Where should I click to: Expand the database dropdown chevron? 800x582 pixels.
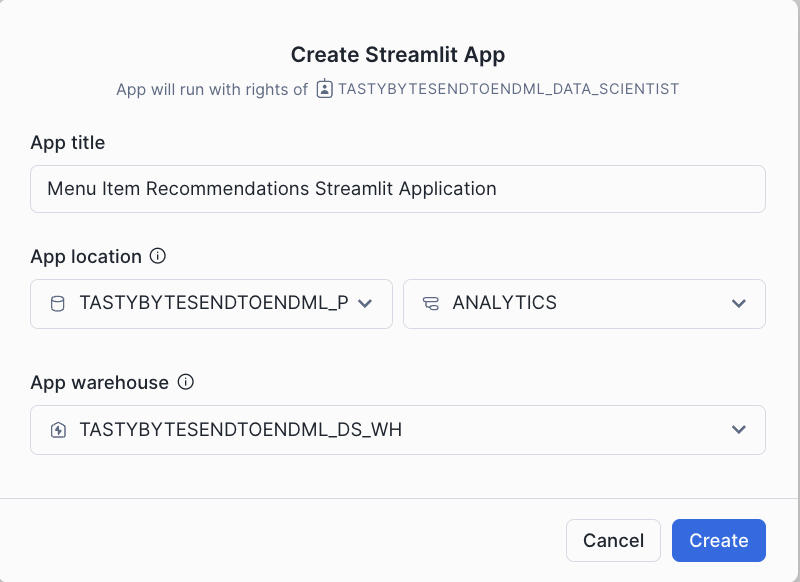pyautogui.click(x=365, y=303)
